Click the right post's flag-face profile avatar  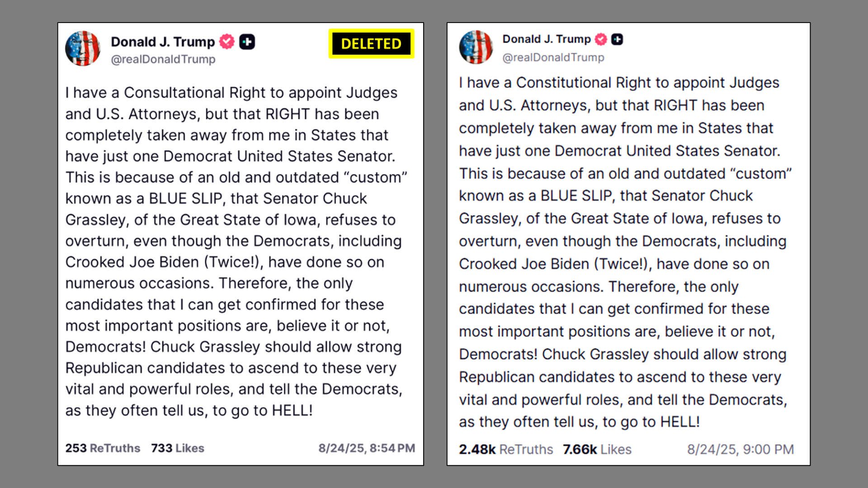tap(476, 47)
